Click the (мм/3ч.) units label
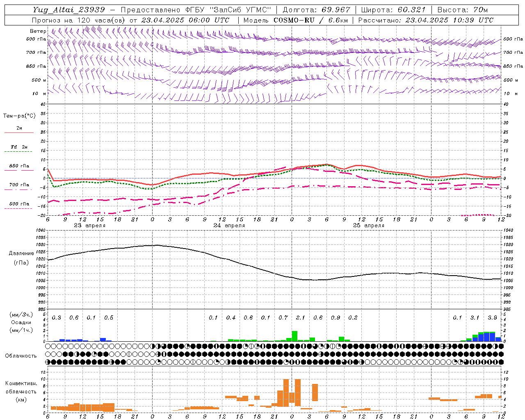The height and width of the screenshot is (420, 525). click(21, 315)
